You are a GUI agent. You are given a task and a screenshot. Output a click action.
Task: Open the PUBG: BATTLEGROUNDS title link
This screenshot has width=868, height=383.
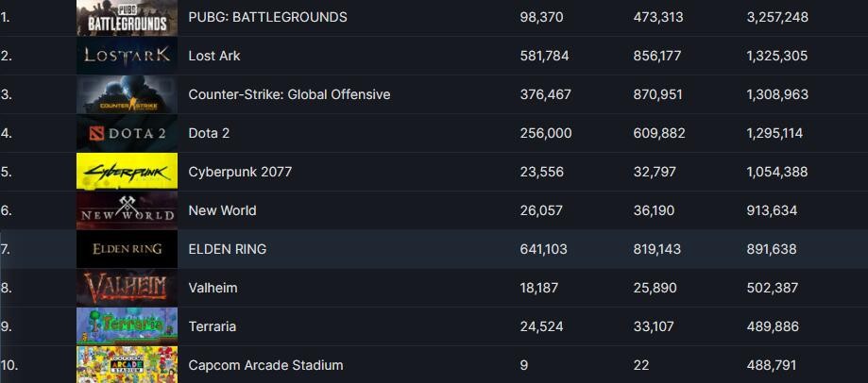tap(267, 17)
